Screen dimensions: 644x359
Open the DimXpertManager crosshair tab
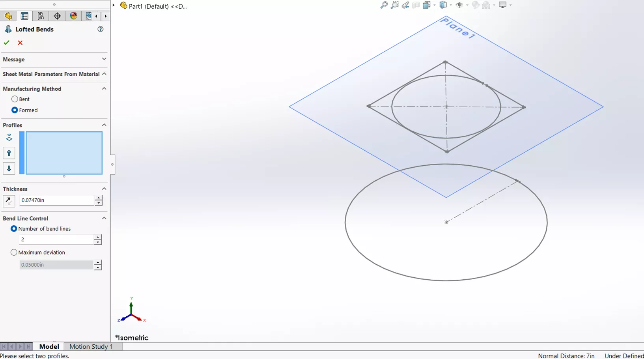(57, 16)
